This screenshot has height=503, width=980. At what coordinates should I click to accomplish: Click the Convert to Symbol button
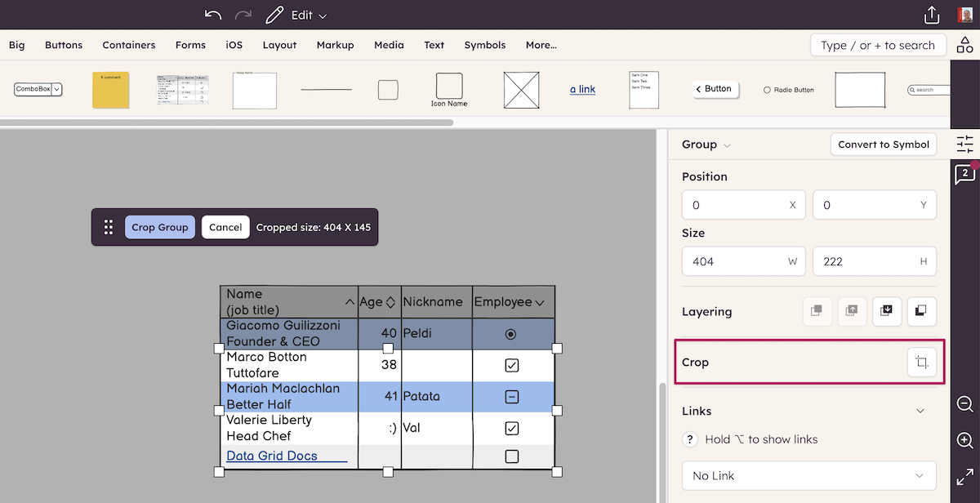point(883,144)
